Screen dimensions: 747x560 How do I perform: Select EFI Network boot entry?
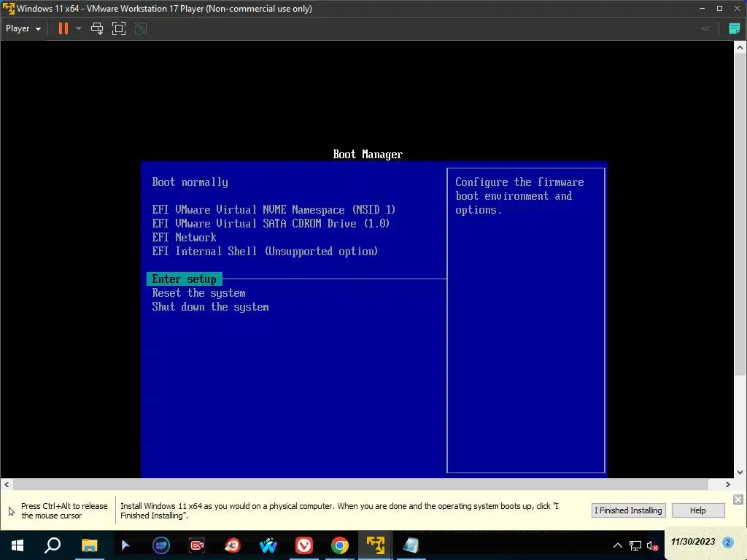pos(184,237)
